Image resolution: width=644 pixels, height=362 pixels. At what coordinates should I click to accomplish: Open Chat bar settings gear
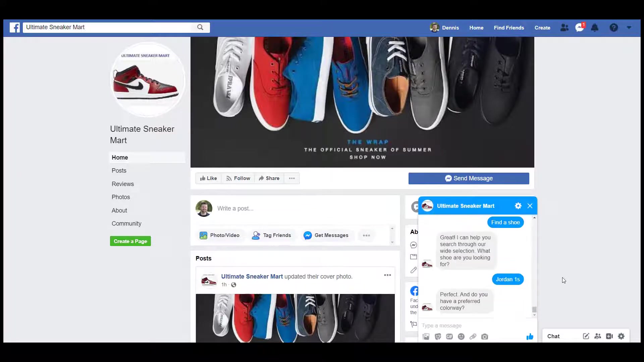pyautogui.click(x=622, y=336)
